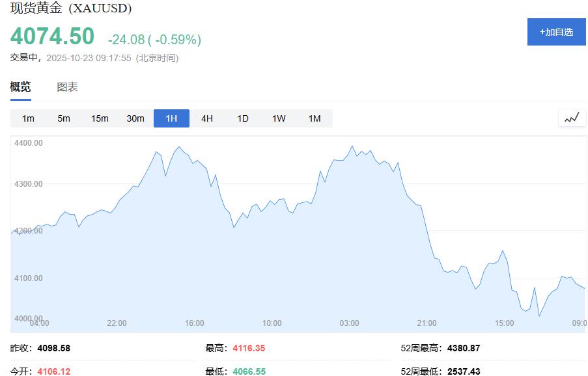Select the 15m timeframe
This screenshot has width=588, height=376.
coord(99,118)
